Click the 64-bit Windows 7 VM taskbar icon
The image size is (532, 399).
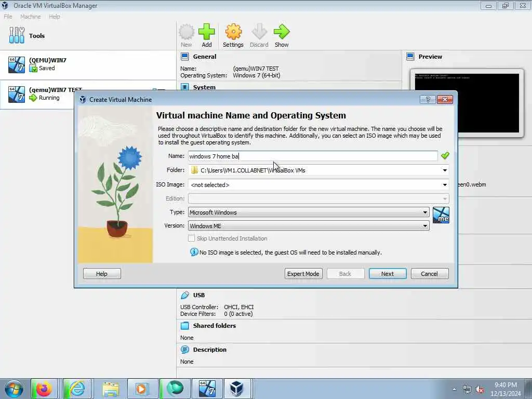207,389
